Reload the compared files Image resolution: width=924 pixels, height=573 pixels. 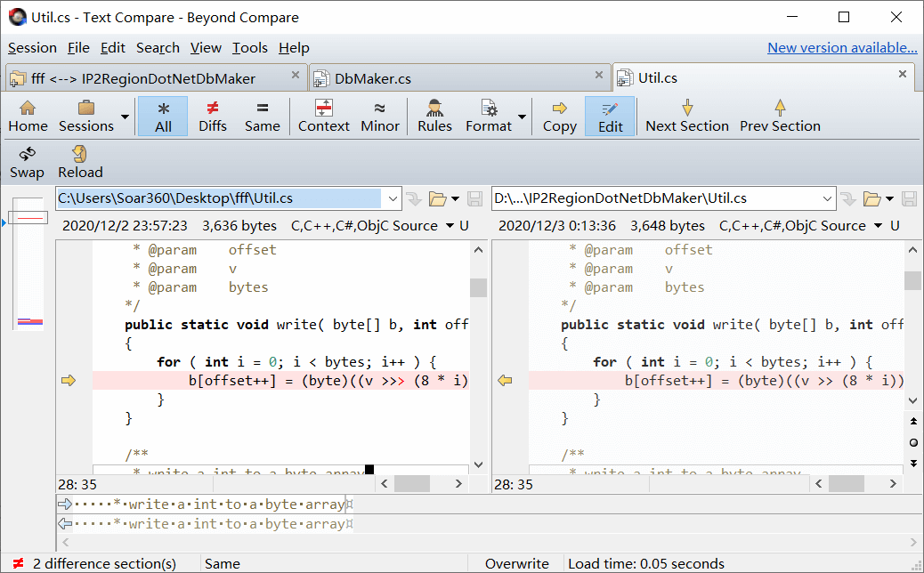click(80, 162)
